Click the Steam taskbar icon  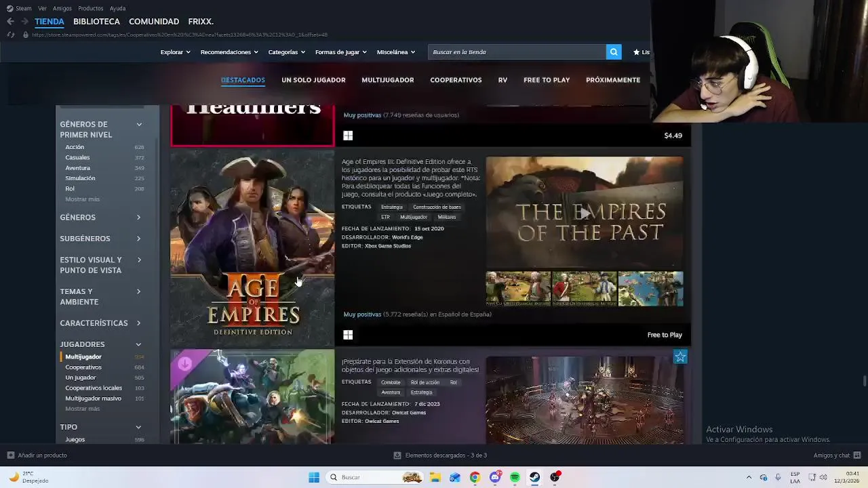[x=535, y=477]
